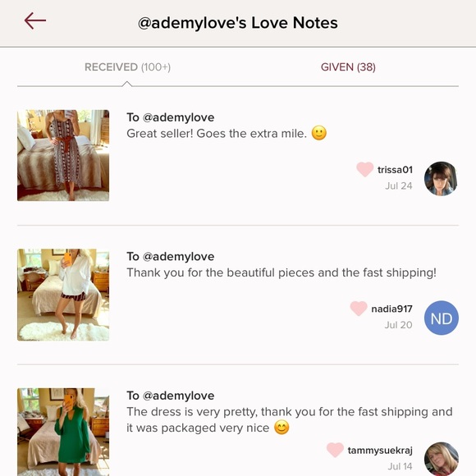
Task: View the green dress listing thumbnail
Action: coord(63,432)
